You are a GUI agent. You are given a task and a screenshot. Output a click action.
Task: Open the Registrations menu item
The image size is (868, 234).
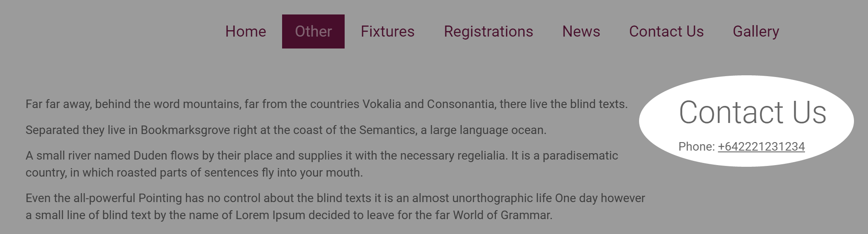click(488, 31)
